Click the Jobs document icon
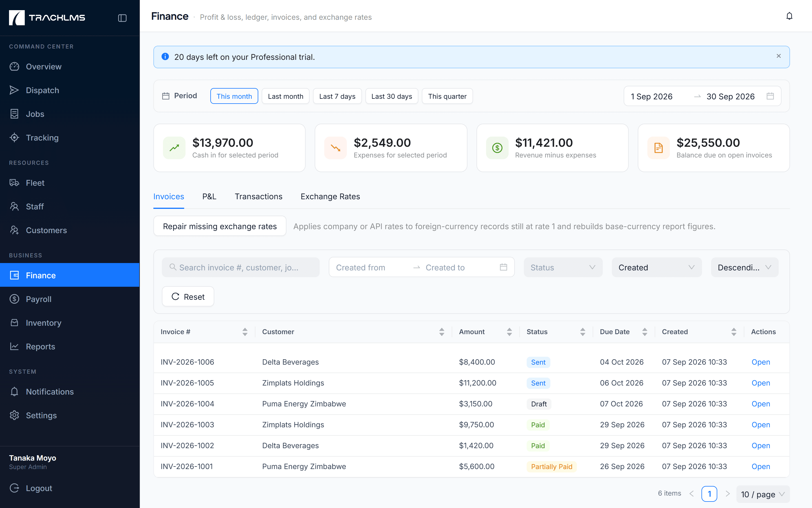This screenshot has width=812, height=508. [x=14, y=114]
